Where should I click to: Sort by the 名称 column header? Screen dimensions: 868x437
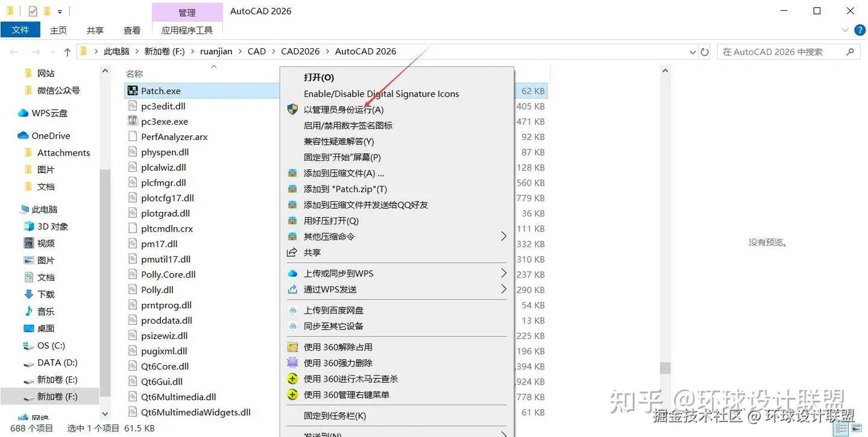coord(134,74)
